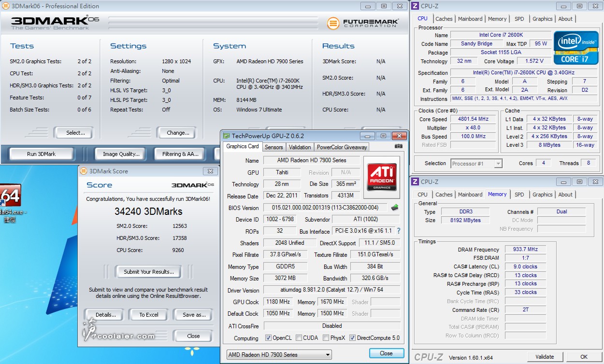
Task: Click the BIOS Version field in GPU-Z
Action: pyautogui.click(x=325, y=208)
